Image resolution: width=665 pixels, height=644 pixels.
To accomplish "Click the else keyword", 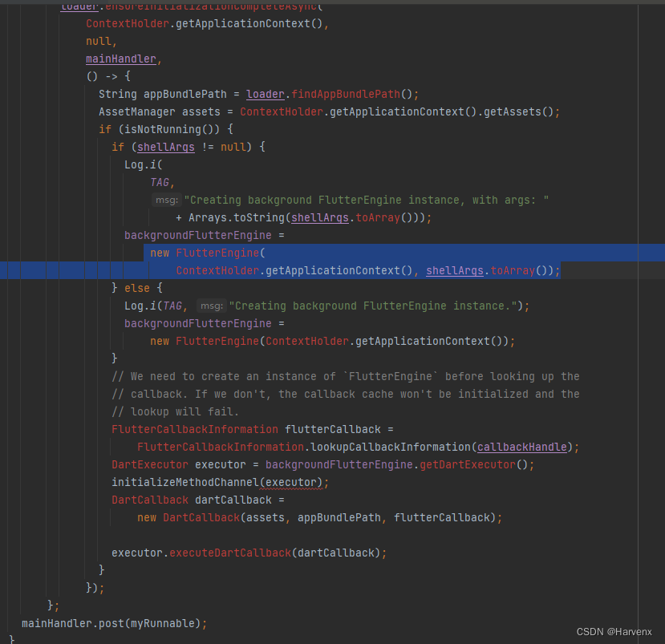I will pyautogui.click(x=137, y=288).
